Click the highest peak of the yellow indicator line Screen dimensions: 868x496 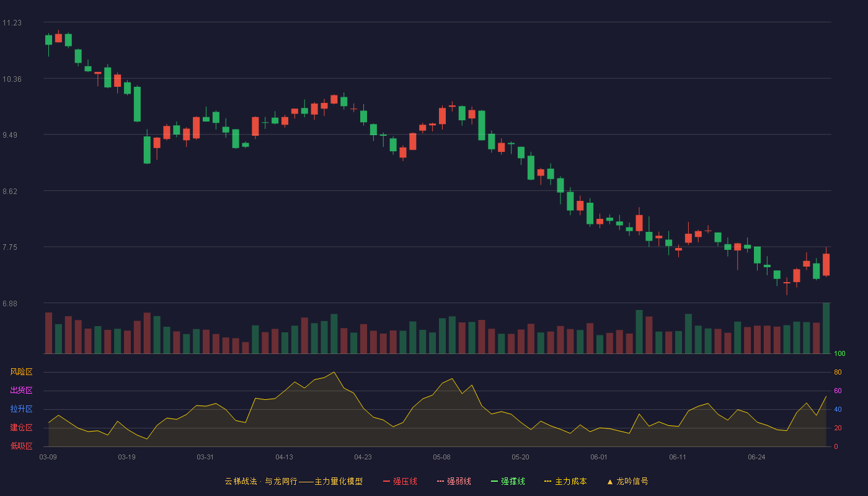tap(334, 372)
